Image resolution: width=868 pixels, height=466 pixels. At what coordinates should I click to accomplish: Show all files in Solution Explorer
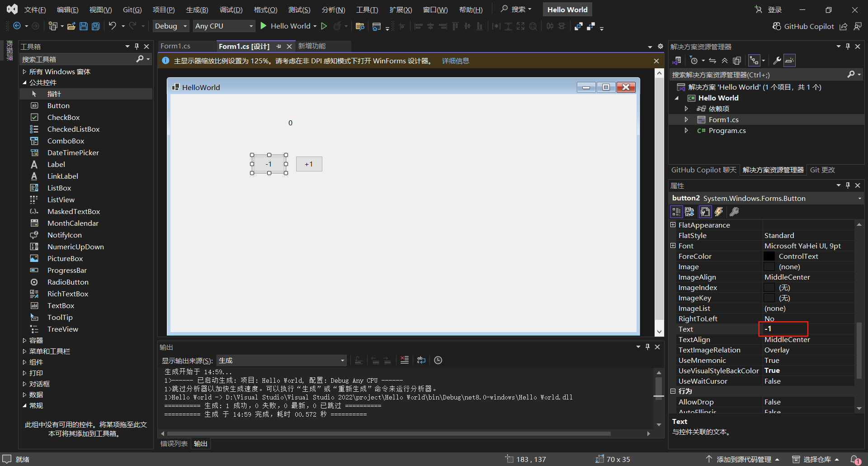click(x=737, y=61)
